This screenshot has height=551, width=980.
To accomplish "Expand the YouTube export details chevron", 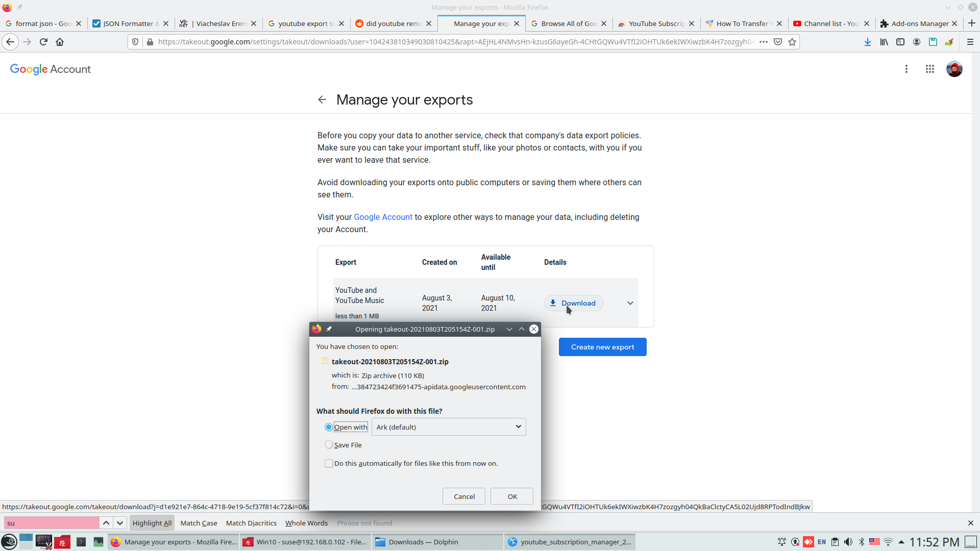I will click(630, 303).
